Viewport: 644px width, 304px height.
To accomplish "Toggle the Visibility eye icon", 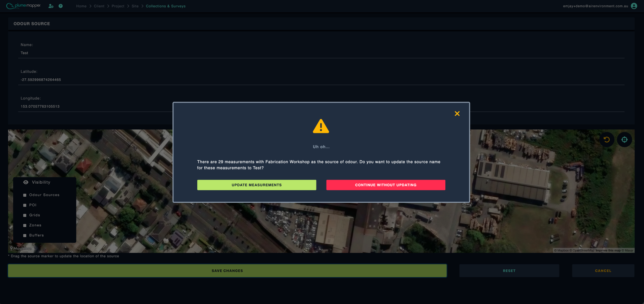I will coord(26,182).
